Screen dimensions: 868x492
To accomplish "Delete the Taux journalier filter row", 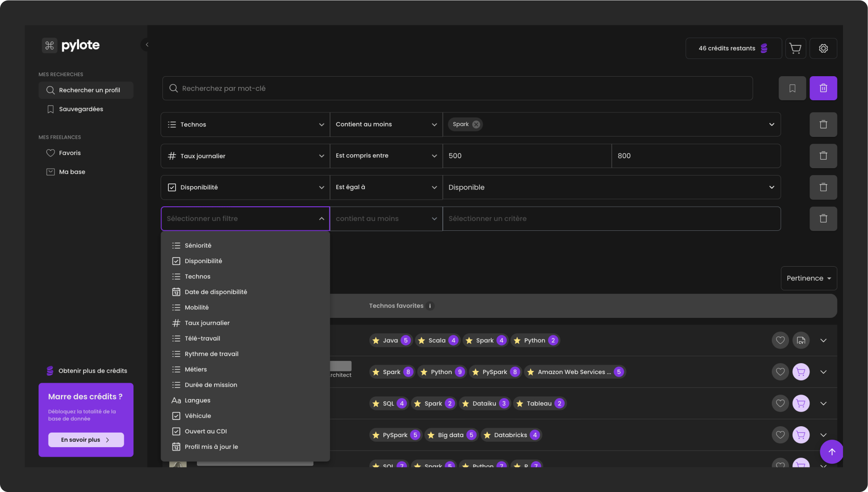I will click(823, 156).
